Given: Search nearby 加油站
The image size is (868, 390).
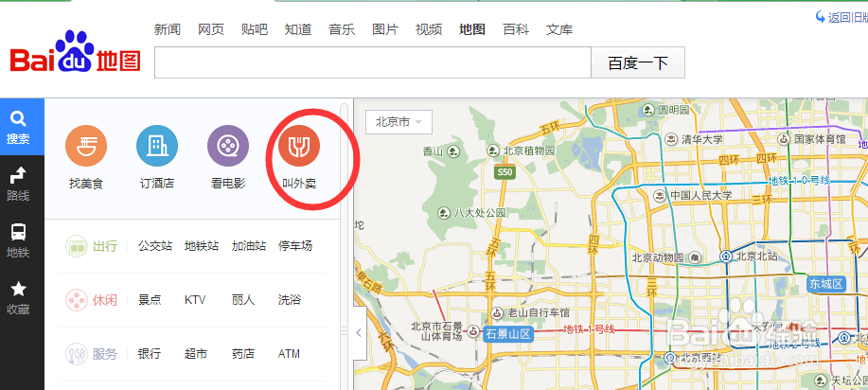Looking at the screenshot, I should 249,246.
